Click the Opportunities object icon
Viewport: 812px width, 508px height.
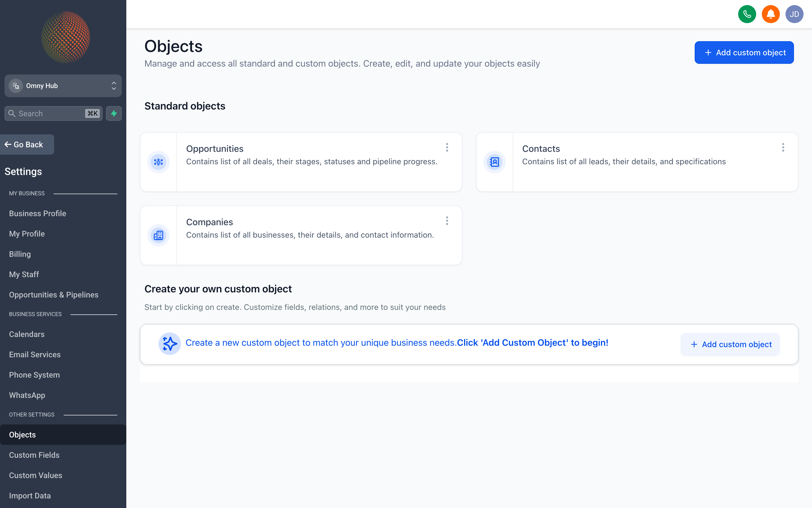point(158,162)
